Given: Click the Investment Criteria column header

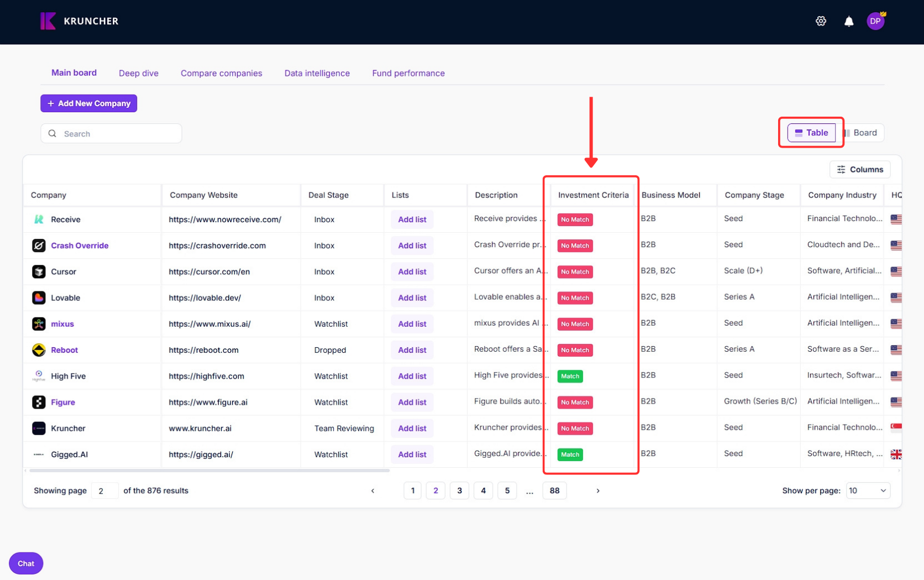Looking at the screenshot, I should click(593, 195).
